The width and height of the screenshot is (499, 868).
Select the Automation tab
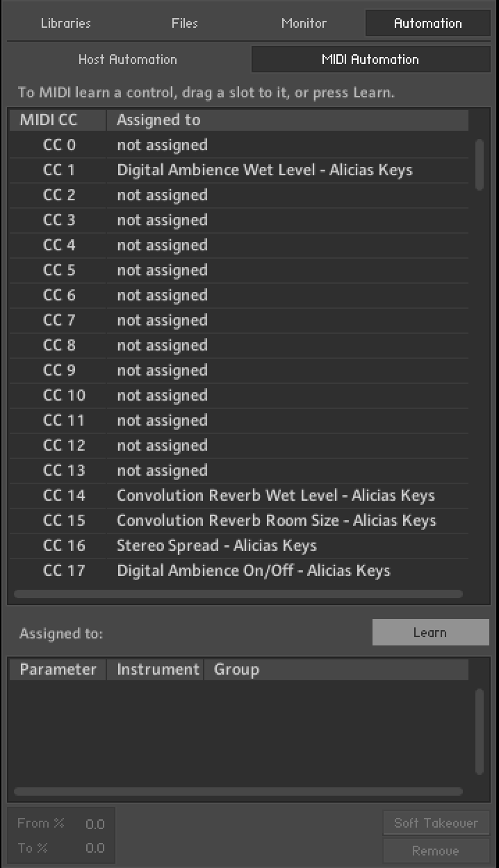[427, 23]
